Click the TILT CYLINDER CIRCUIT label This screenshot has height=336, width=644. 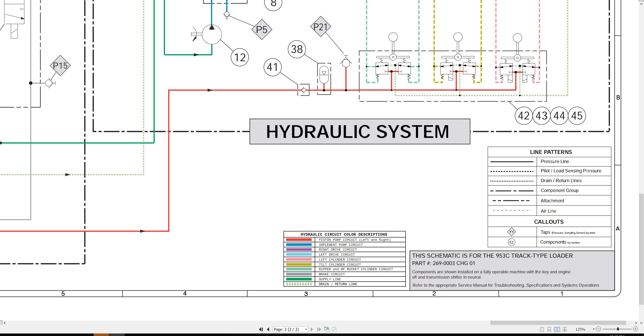pyautogui.click(x=340, y=265)
